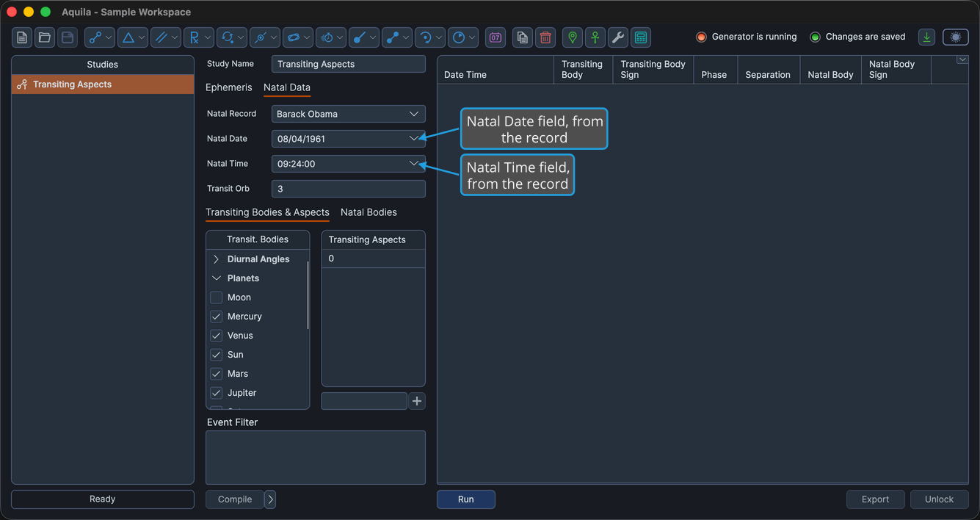
Task: Uncheck the Mercury checkbox
Action: click(217, 317)
